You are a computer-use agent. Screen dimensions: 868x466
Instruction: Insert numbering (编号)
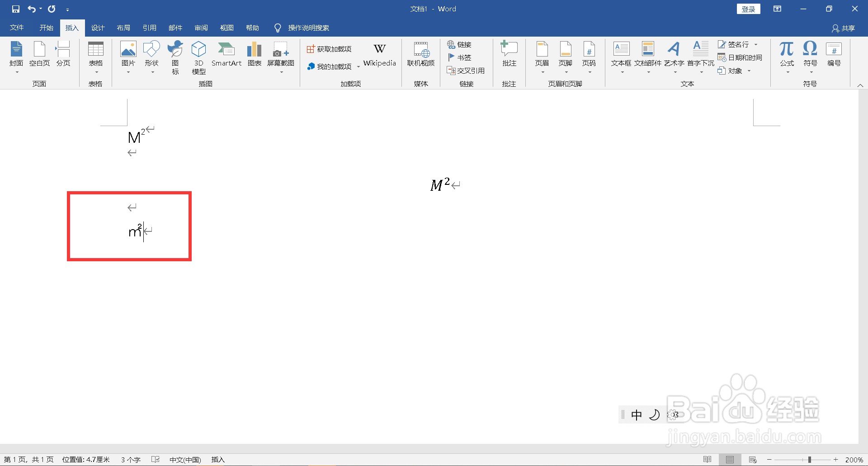834,54
